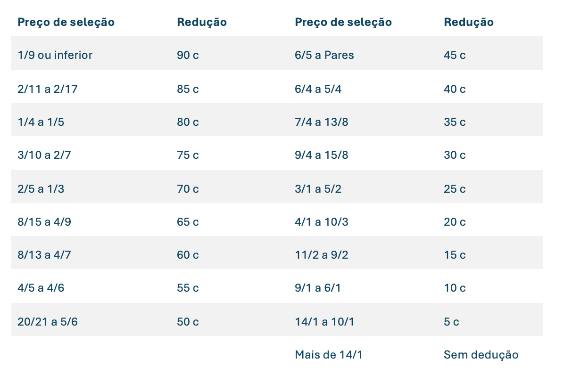The image size is (564, 392).
Task: Click the '2/11 a 2/17' price cell
Action: pyautogui.click(x=48, y=89)
